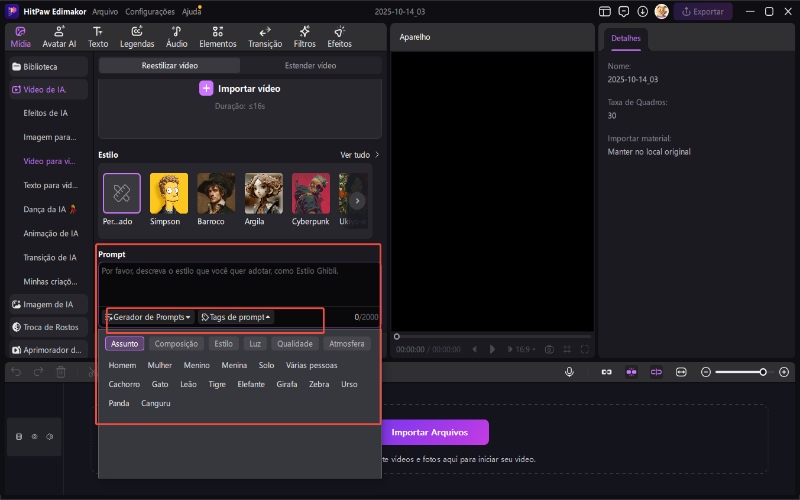Click the fit timeline width icon

[x=681, y=372]
